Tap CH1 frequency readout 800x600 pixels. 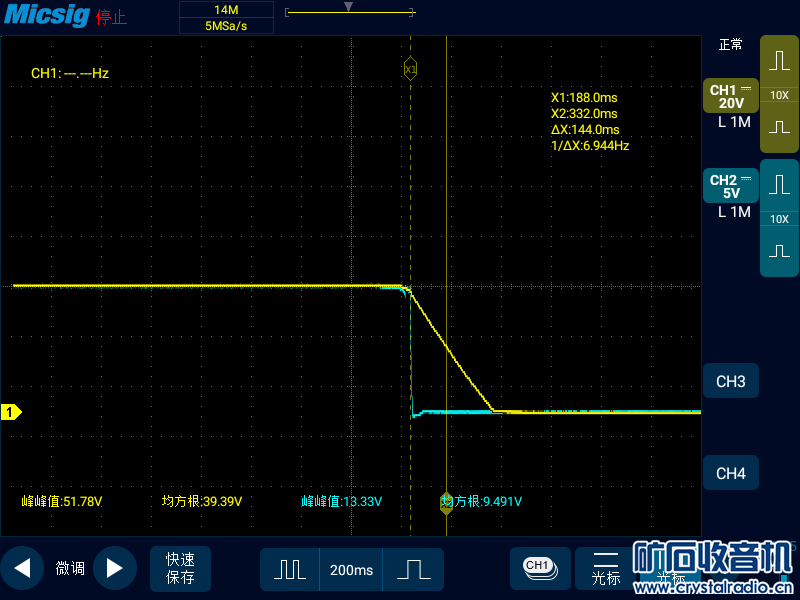point(70,73)
